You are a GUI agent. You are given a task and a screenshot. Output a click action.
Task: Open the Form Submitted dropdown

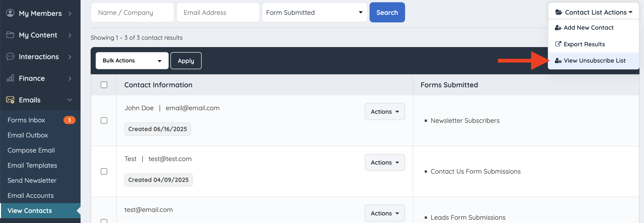click(314, 12)
